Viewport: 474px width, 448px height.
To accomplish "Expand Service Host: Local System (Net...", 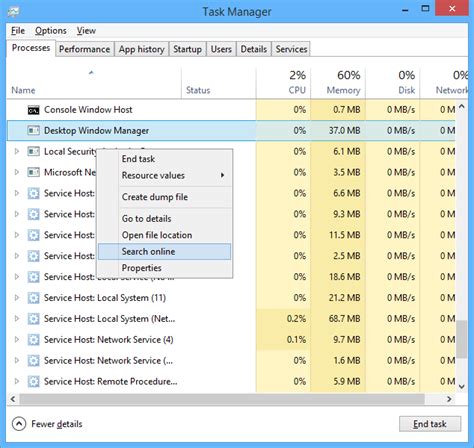I will [x=16, y=319].
